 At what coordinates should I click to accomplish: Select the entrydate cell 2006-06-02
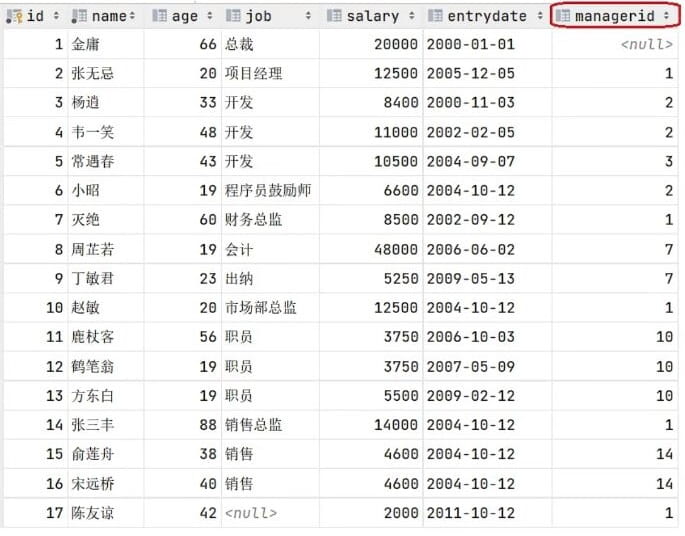click(x=471, y=249)
